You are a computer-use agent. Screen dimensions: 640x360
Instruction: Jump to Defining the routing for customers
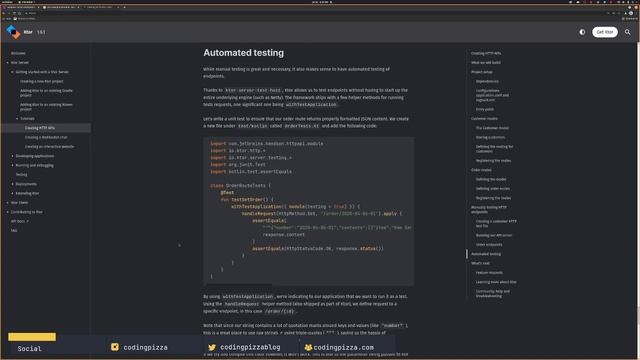pos(494,149)
